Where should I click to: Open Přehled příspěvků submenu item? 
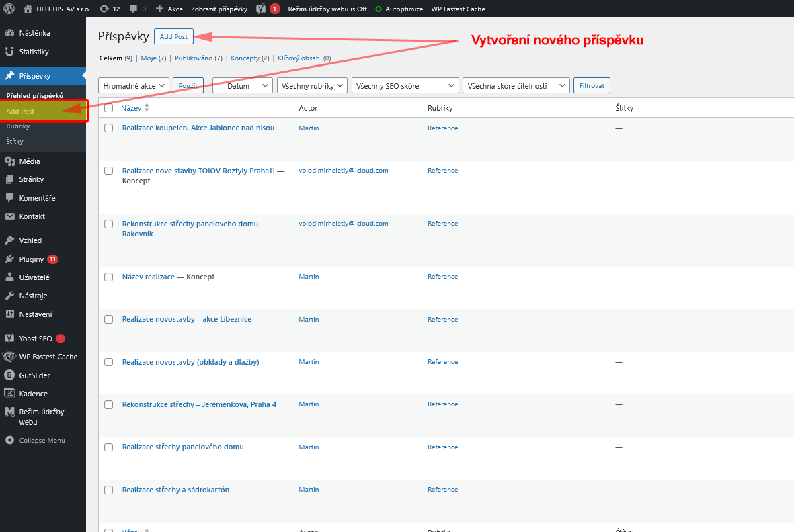(35, 95)
